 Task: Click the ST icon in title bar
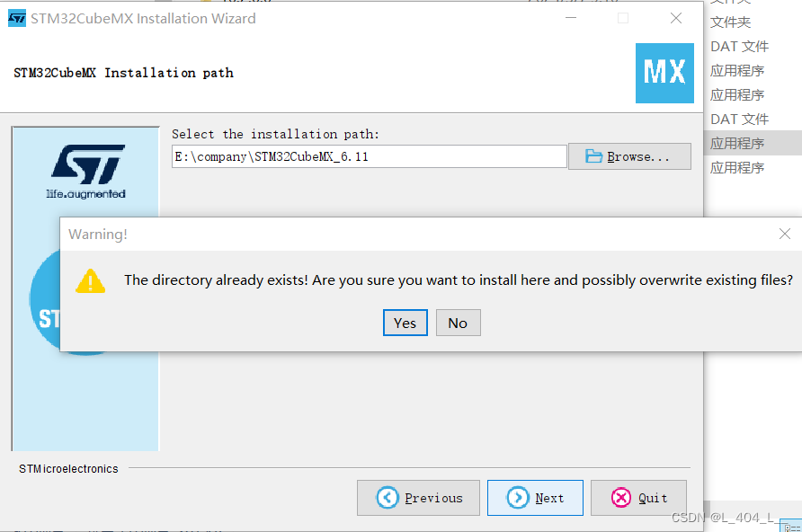tap(17, 18)
